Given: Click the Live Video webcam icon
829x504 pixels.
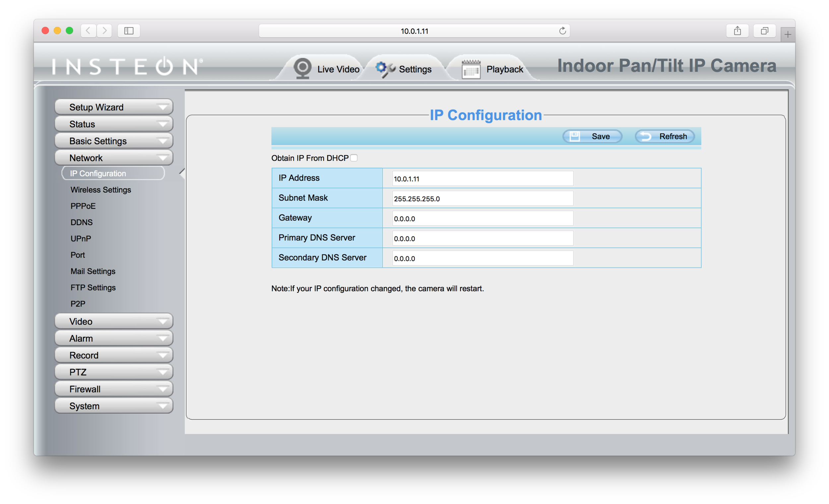Looking at the screenshot, I should point(302,68).
